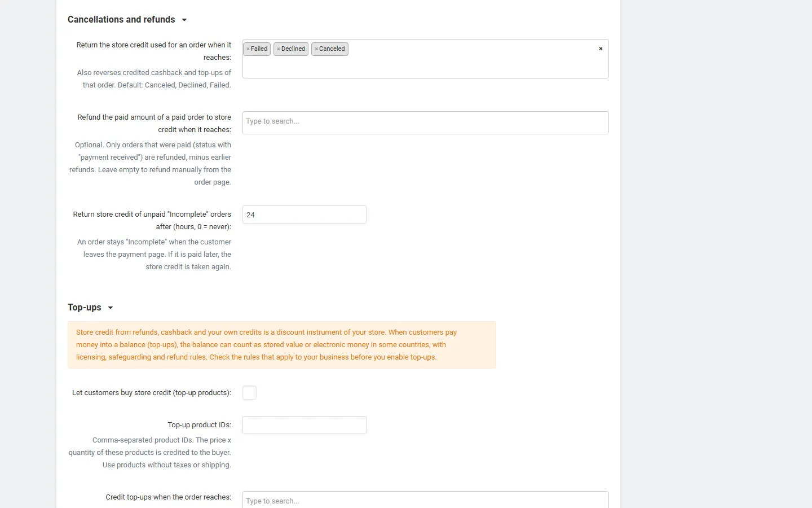
Task: Click the Cancellations and refunds heading
Action: coord(121,20)
